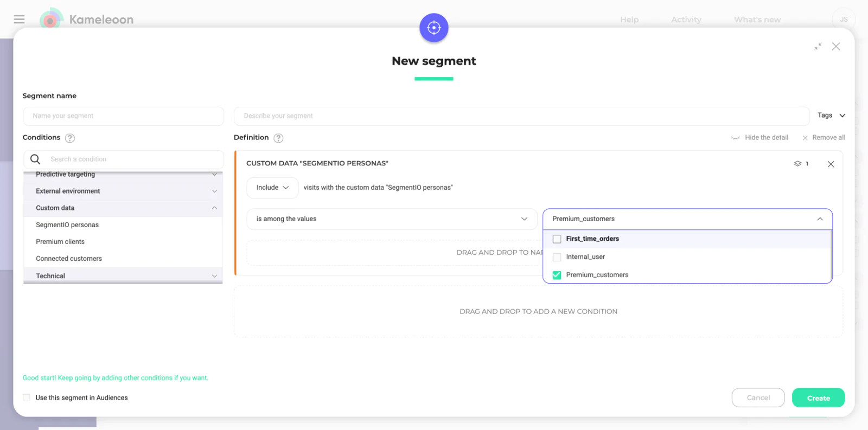868x430 pixels.
Task: Click the Create button
Action: pyautogui.click(x=818, y=398)
